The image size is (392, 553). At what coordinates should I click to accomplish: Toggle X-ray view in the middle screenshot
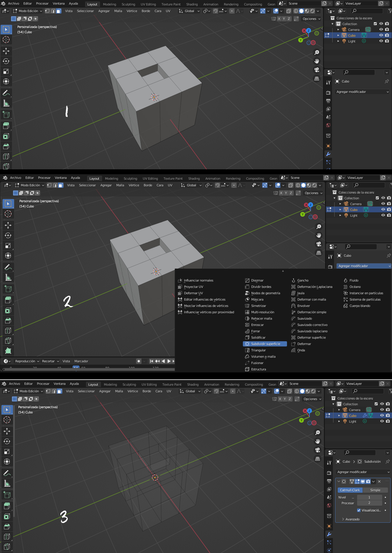pyautogui.click(x=290, y=185)
